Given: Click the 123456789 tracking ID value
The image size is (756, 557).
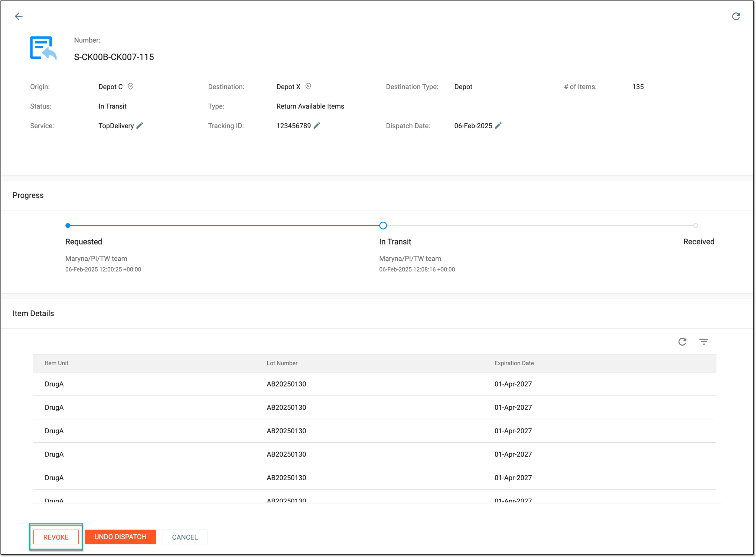Looking at the screenshot, I should (x=293, y=126).
